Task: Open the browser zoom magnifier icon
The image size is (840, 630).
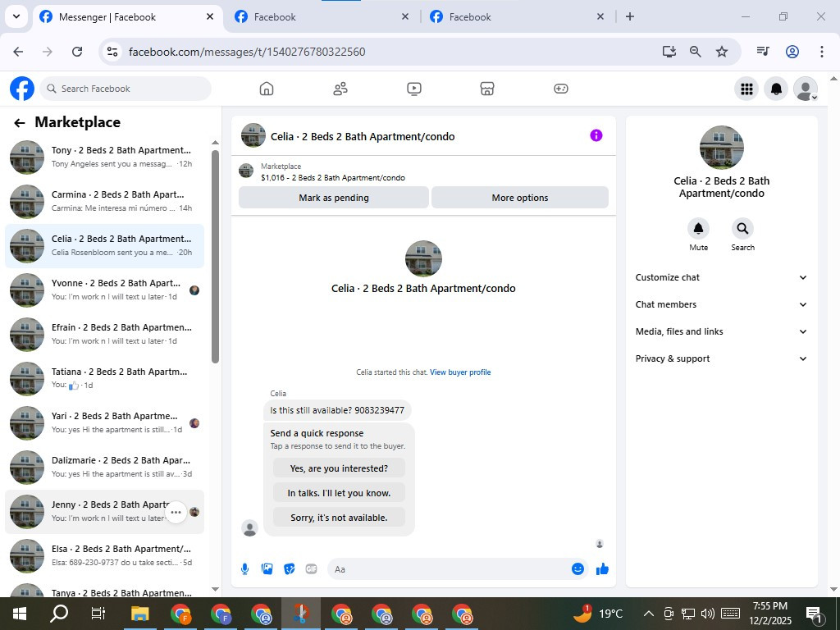Action: point(696,52)
